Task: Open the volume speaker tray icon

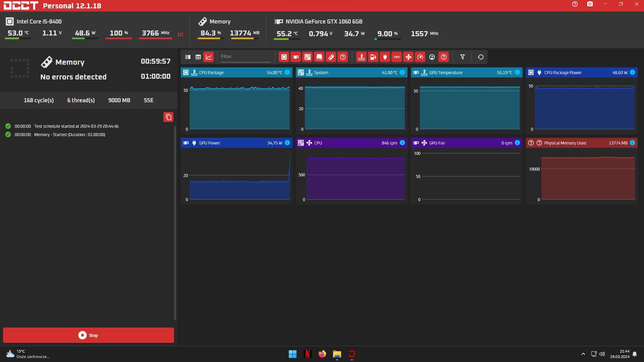Action: point(602,354)
